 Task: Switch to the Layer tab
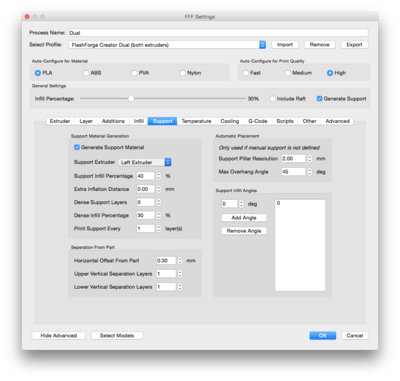tap(86, 121)
